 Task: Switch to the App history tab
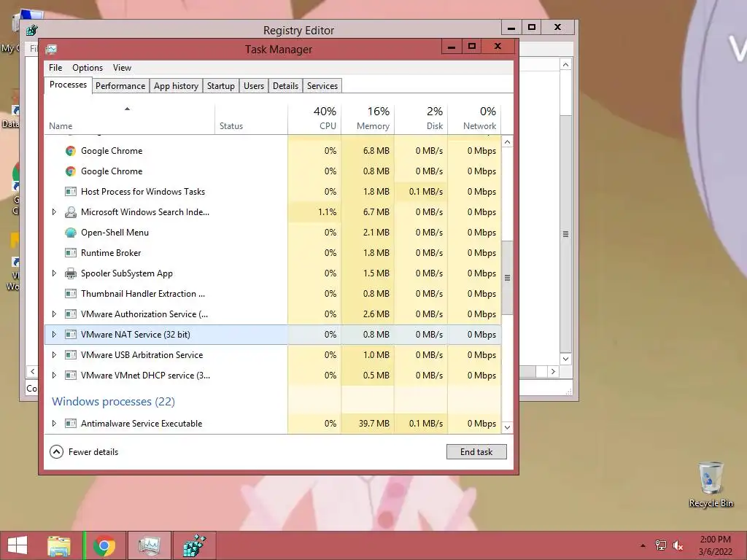(x=176, y=86)
